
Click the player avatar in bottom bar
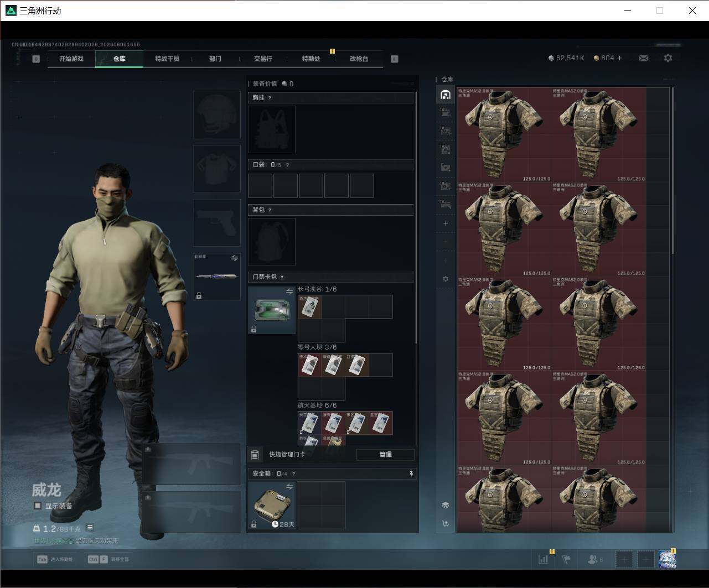tap(667, 559)
